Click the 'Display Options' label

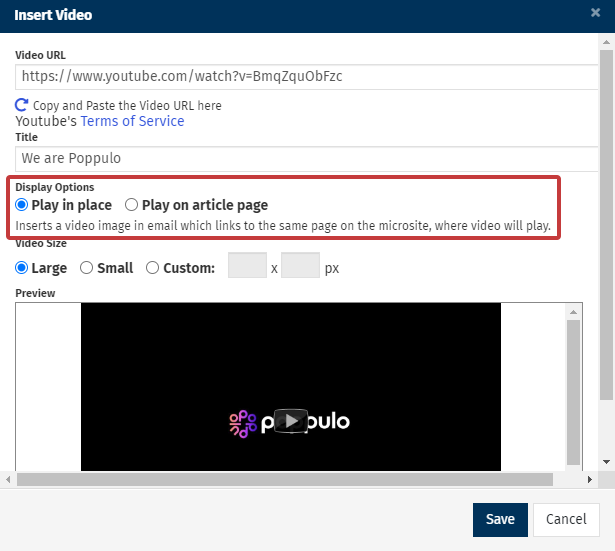pos(55,187)
